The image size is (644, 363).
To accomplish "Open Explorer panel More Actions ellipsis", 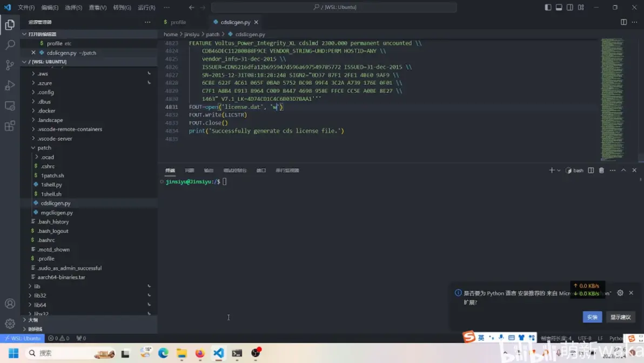I will click(x=147, y=22).
